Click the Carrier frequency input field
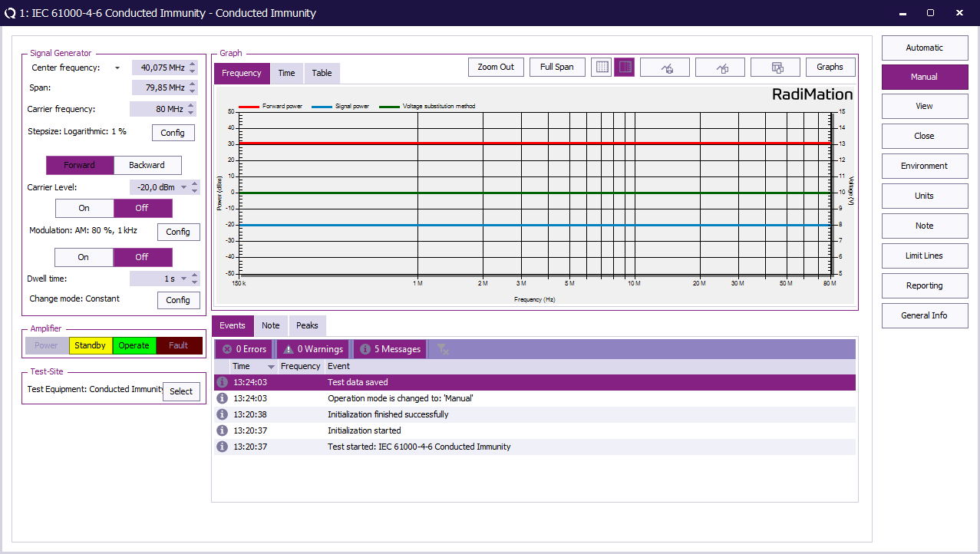980x554 pixels. (x=157, y=109)
